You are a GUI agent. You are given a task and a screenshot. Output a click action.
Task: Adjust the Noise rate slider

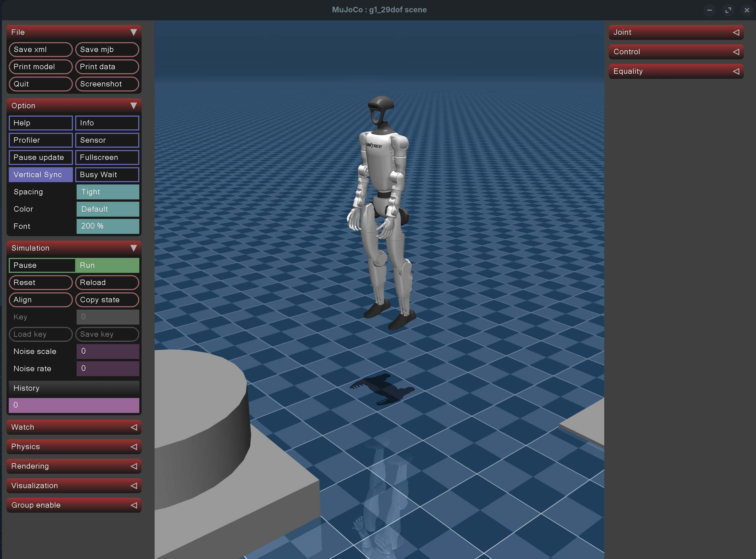click(x=108, y=369)
